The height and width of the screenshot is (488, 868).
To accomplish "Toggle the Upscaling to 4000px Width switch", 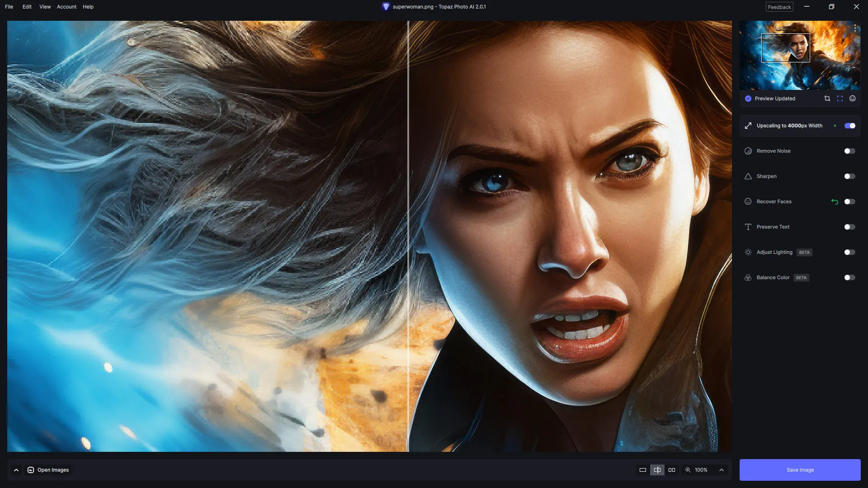I will coord(850,125).
